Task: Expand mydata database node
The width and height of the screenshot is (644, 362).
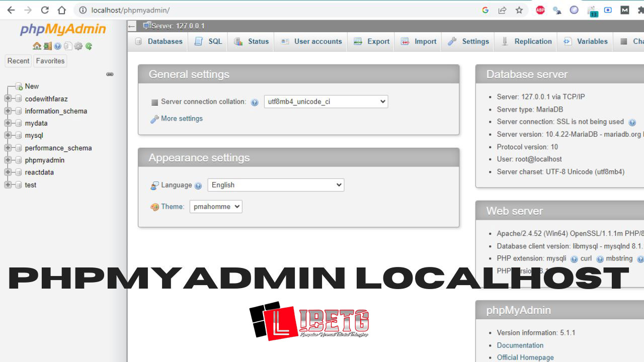Action: tap(8, 123)
